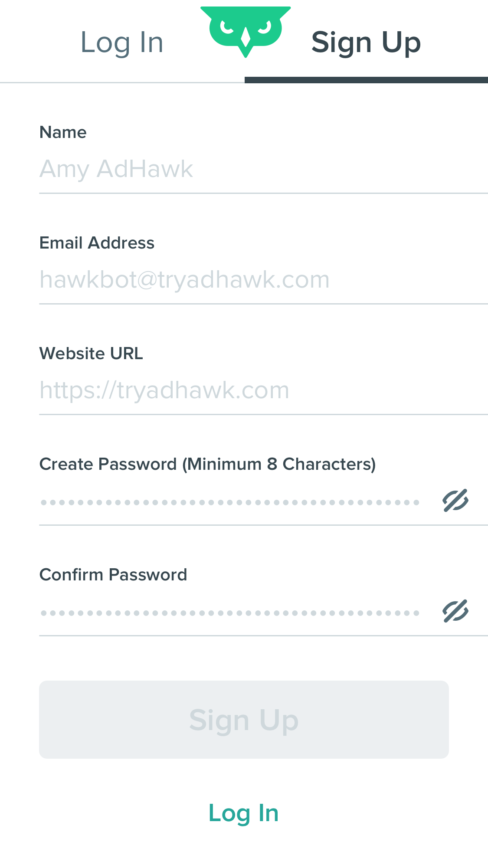The height and width of the screenshot is (868, 488).
Task: Click the Email Address input field
Action: coord(263,280)
